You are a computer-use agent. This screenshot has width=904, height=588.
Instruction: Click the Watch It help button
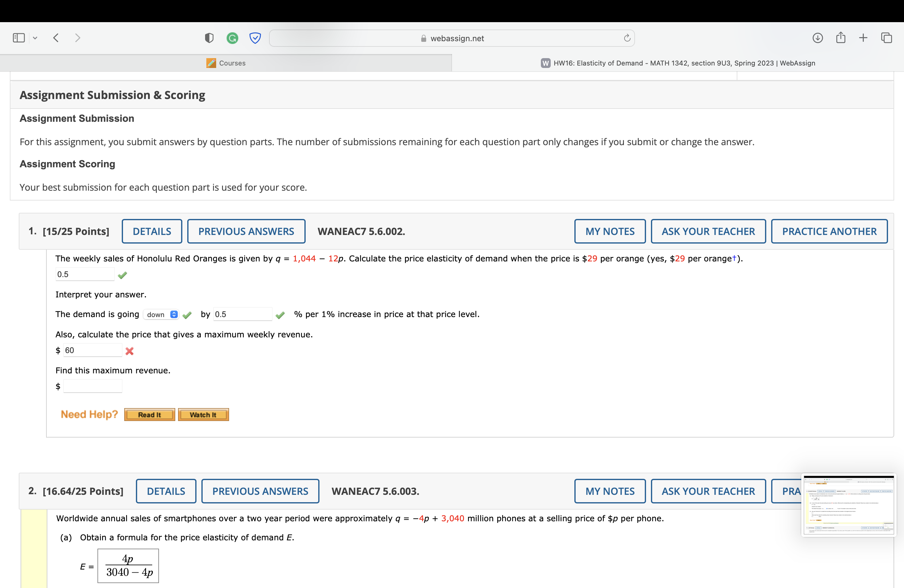(x=203, y=415)
